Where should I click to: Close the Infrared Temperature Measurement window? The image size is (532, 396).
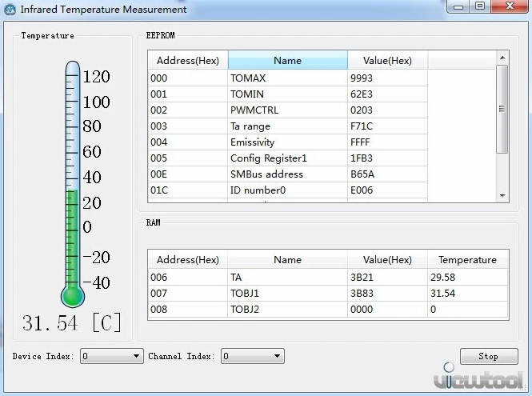pyautogui.click(x=510, y=6)
